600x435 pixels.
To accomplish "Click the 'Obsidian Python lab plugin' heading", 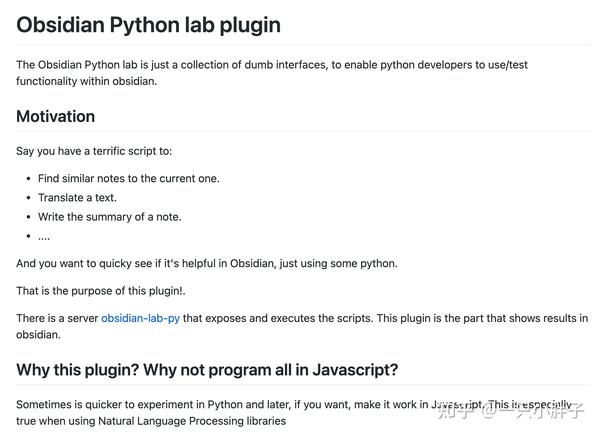I will point(148,25).
